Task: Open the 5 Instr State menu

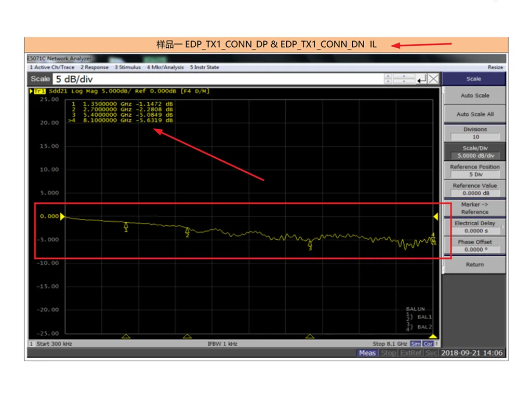Action: (x=204, y=67)
